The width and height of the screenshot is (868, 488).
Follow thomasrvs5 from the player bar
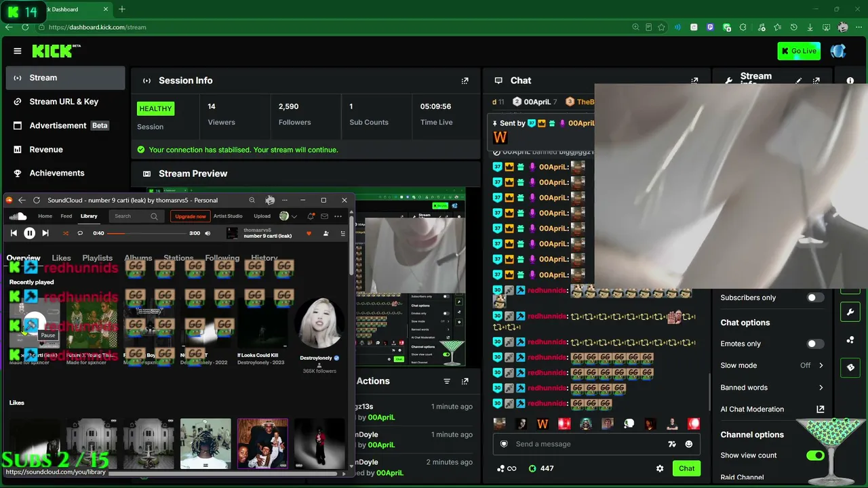click(325, 233)
